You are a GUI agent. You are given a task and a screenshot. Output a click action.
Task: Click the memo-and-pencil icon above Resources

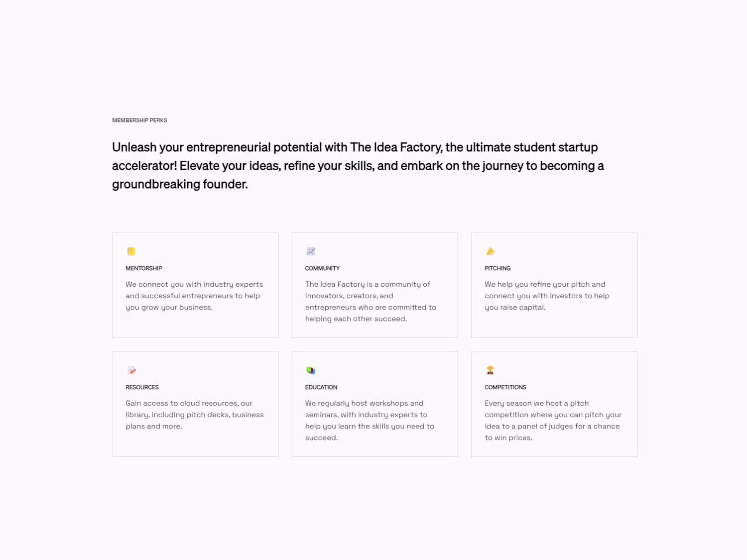click(x=131, y=370)
